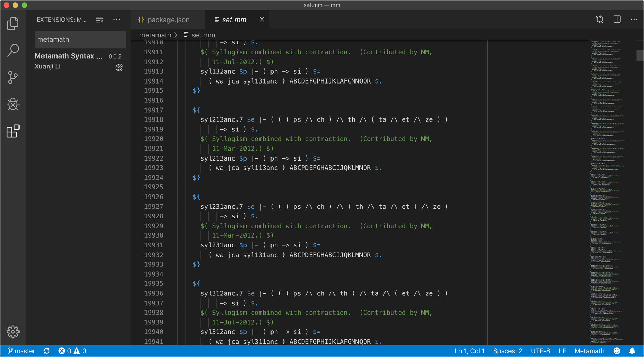Select the set.mm editor tab
Image resolution: width=644 pixels, height=357 pixels.
pos(234,20)
